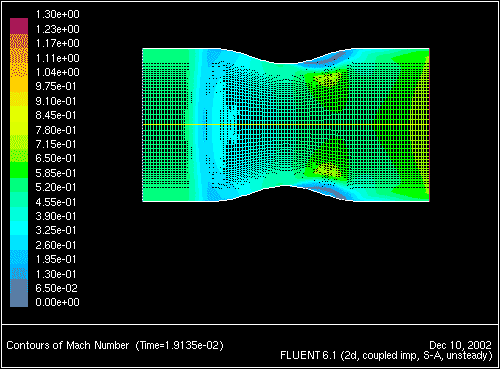
Task: Click the magenta outlet edge on nozzle's right
Action: coord(429,125)
